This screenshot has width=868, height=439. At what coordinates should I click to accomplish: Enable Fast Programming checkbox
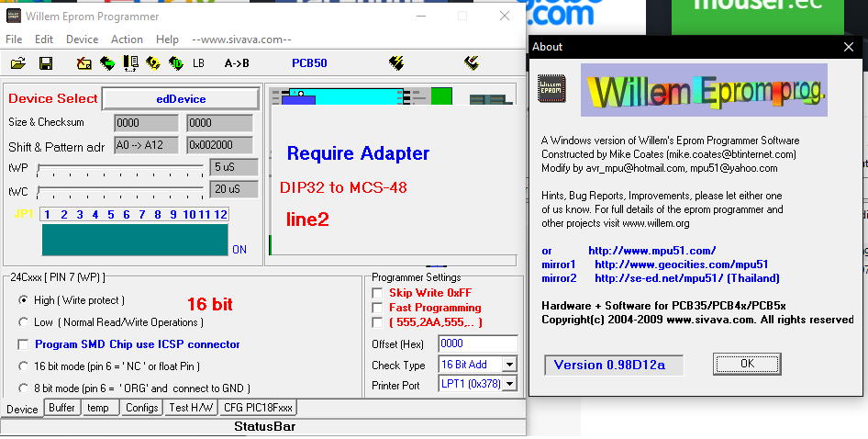click(377, 308)
